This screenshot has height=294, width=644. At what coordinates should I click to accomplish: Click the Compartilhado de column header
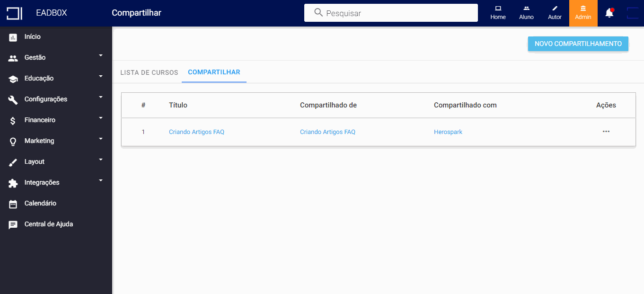[328, 105]
